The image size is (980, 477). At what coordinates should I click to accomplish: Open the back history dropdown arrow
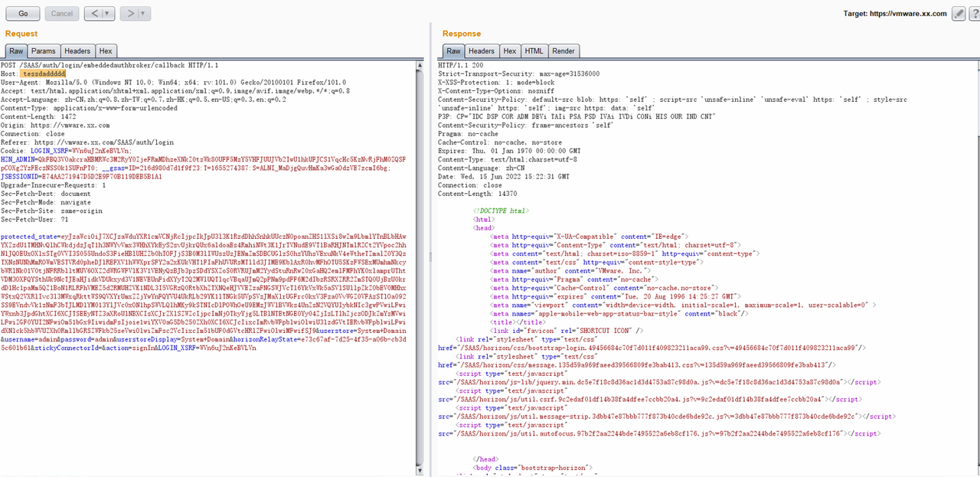[106, 14]
